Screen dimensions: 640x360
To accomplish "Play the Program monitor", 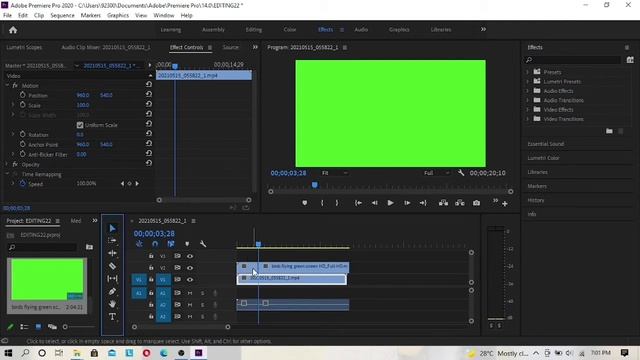I will pyautogui.click(x=390, y=203).
